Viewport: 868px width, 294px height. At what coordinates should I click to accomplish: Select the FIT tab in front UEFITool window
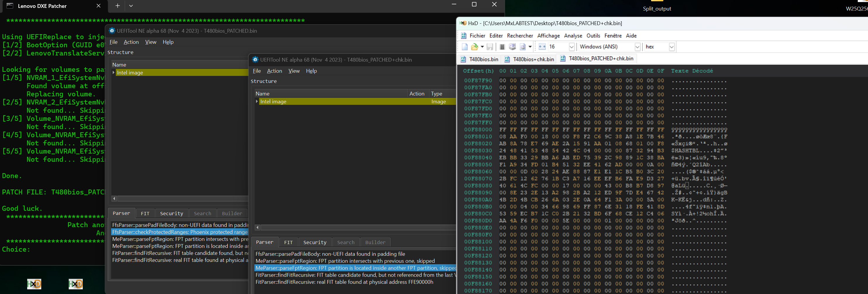tap(288, 242)
